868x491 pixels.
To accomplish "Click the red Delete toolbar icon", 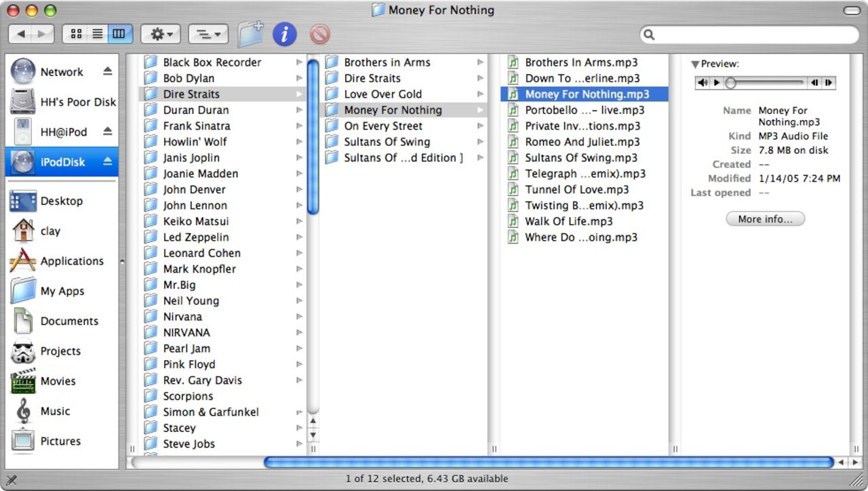I will pos(319,34).
